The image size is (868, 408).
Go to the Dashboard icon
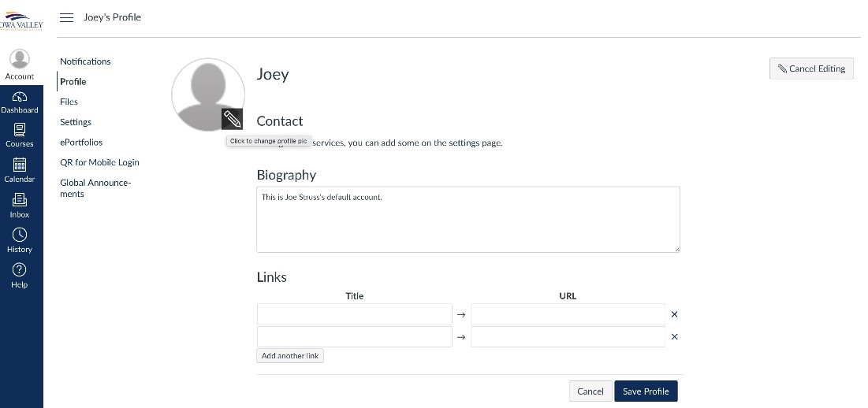click(x=20, y=97)
